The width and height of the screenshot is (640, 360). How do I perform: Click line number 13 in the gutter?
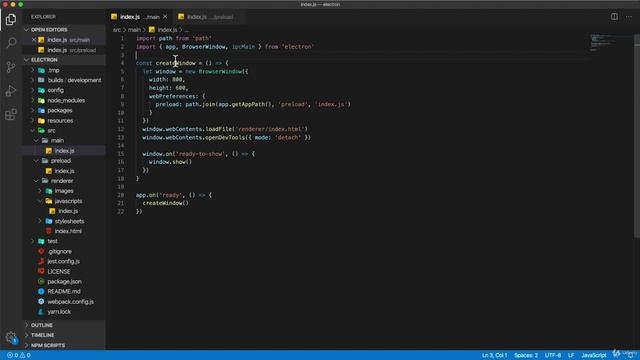tap(121, 138)
